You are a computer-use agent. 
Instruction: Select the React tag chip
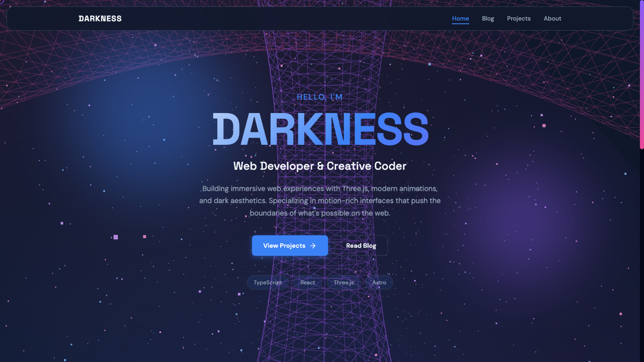click(x=308, y=283)
